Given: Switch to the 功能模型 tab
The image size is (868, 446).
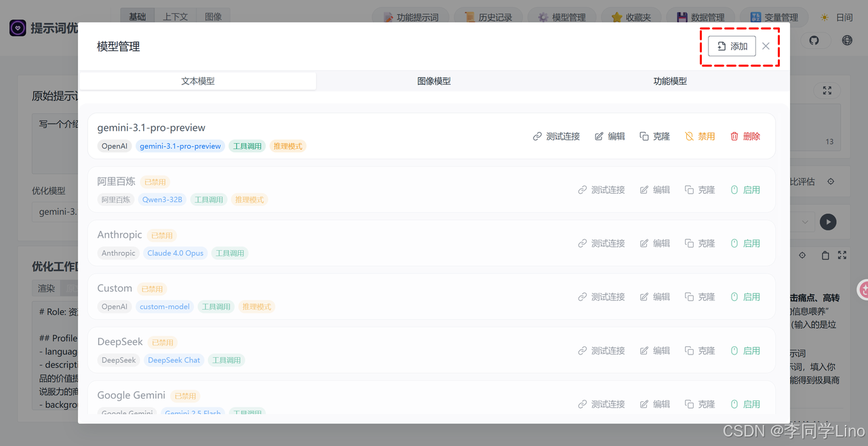Looking at the screenshot, I should tap(670, 81).
